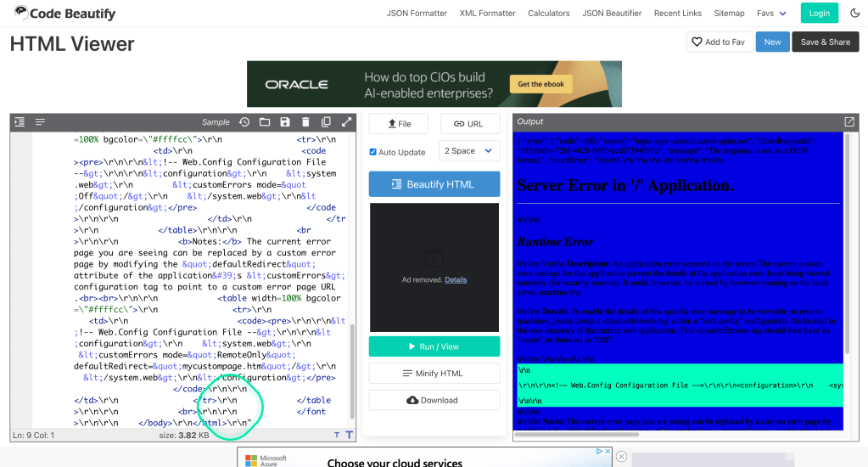
Task: Click the New button
Action: 772,42
